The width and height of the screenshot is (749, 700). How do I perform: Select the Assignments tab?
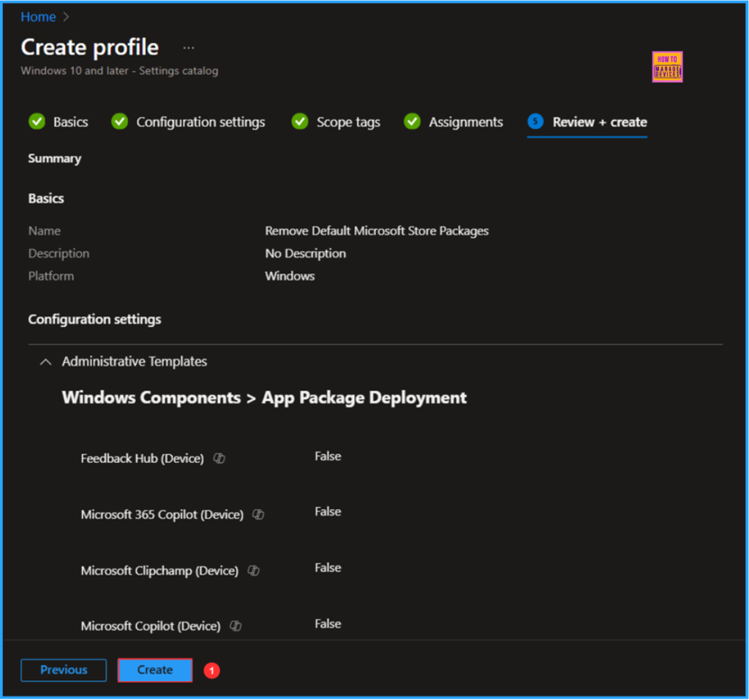(x=466, y=122)
